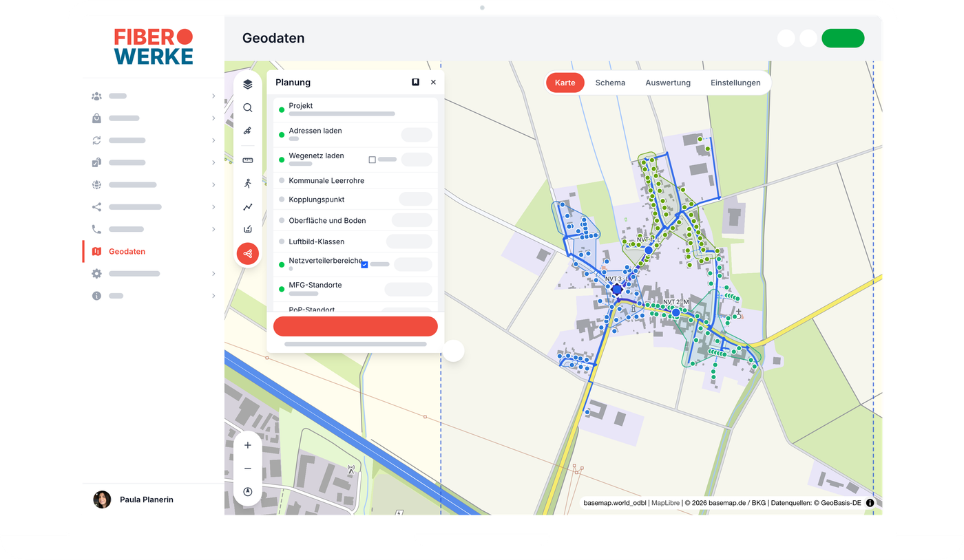This screenshot has width=964, height=560.
Task: Select the line chart profile tool
Action: tap(248, 206)
